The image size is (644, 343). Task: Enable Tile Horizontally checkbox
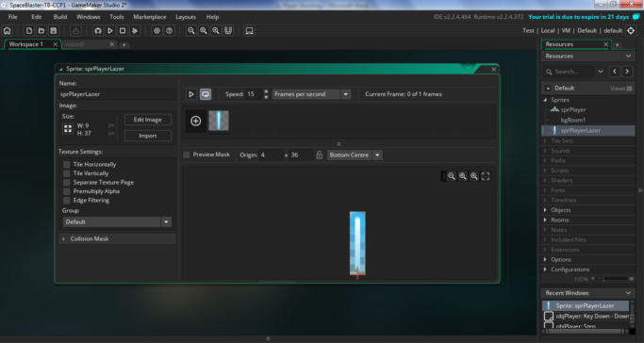click(67, 164)
